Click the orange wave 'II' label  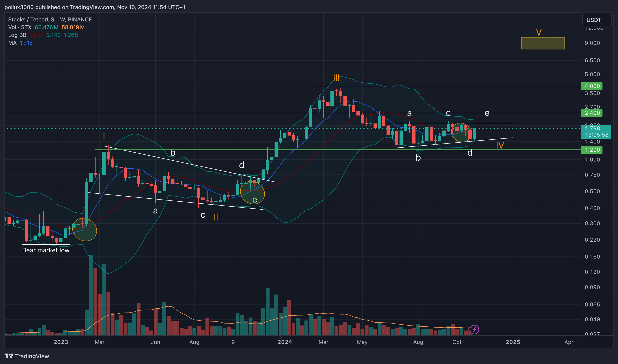[216, 217]
